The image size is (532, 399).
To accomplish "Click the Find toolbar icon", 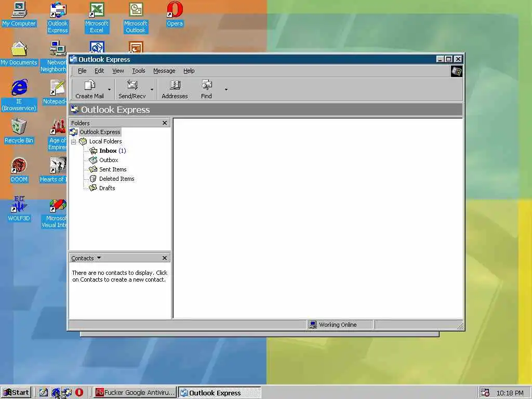I will [x=206, y=85].
